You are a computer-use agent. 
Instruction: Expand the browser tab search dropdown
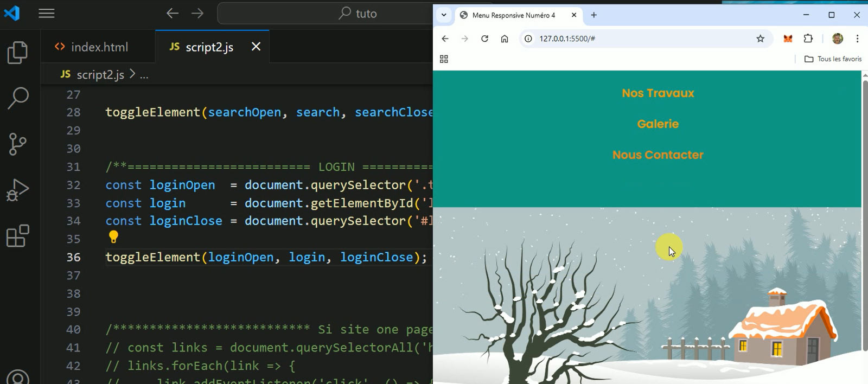[444, 15]
